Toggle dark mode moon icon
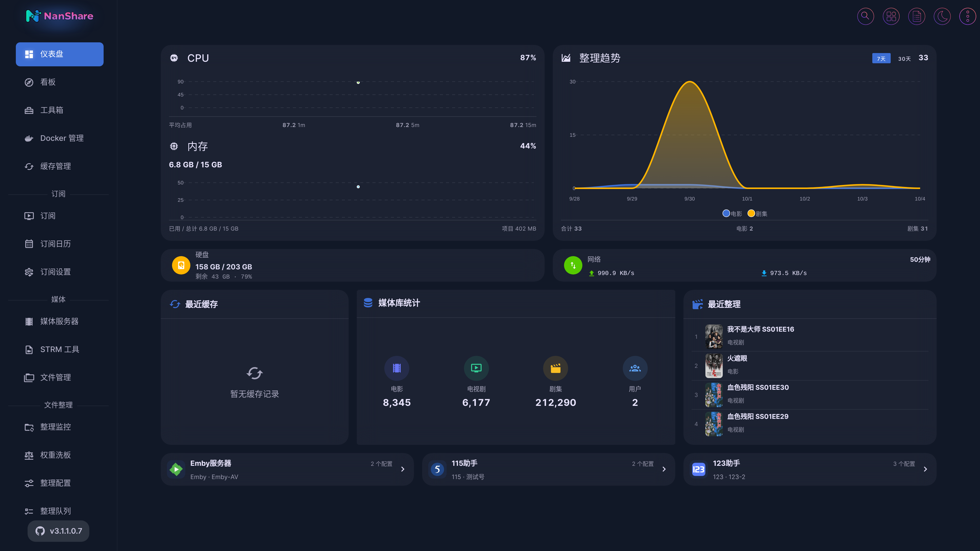This screenshot has height=551, width=980. (942, 16)
